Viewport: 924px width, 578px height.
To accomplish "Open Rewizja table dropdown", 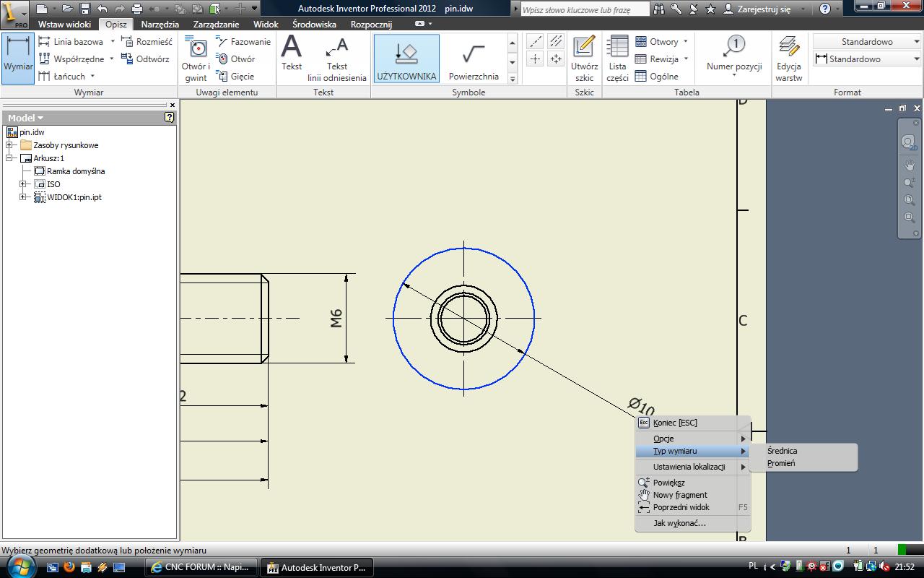I will click(x=685, y=59).
